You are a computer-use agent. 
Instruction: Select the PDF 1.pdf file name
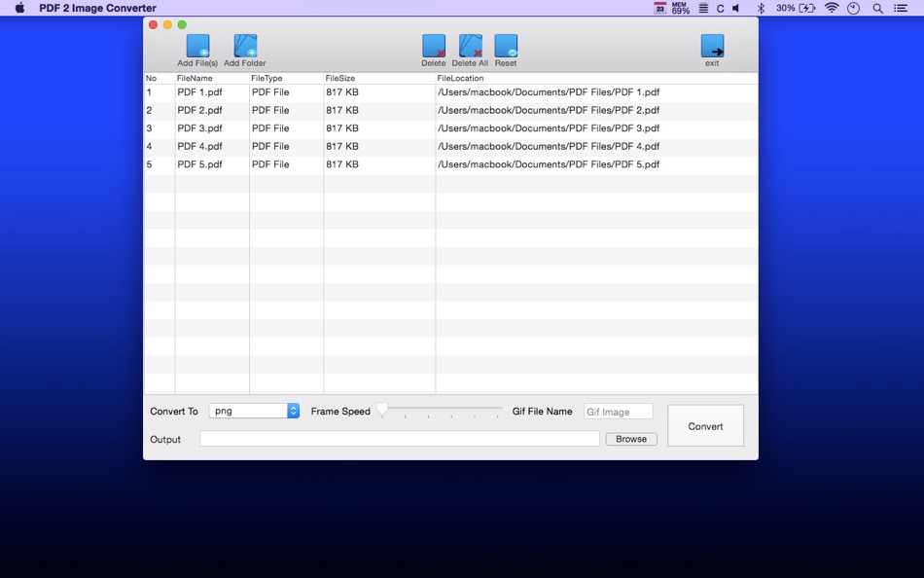[x=199, y=92]
